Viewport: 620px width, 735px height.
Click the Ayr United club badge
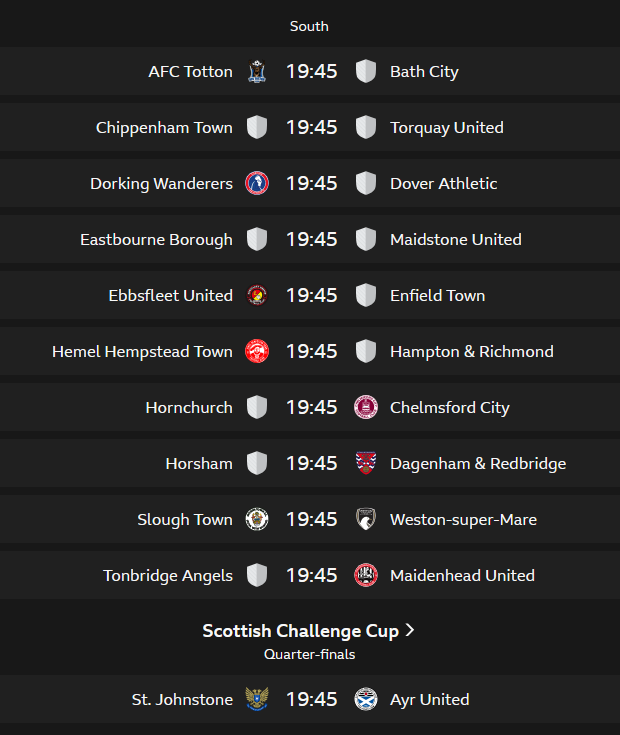click(x=366, y=699)
